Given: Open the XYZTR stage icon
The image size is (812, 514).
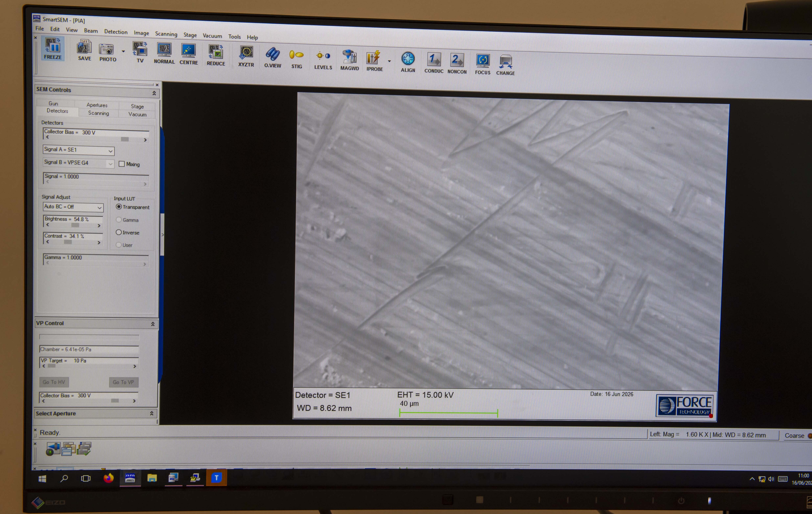Looking at the screenshot, I should (x=246, y=56).
